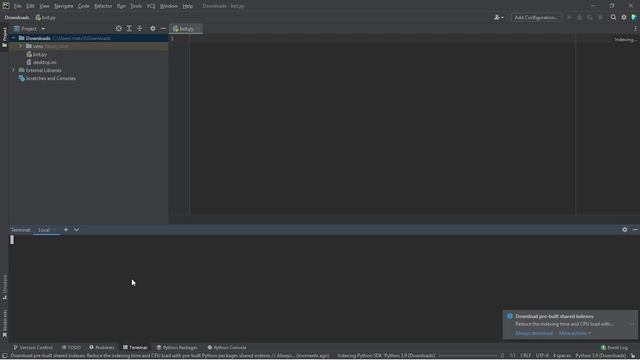The image size is (640, 360).
Task: Click Always download link in notification
Action: (x=534, y=333)
